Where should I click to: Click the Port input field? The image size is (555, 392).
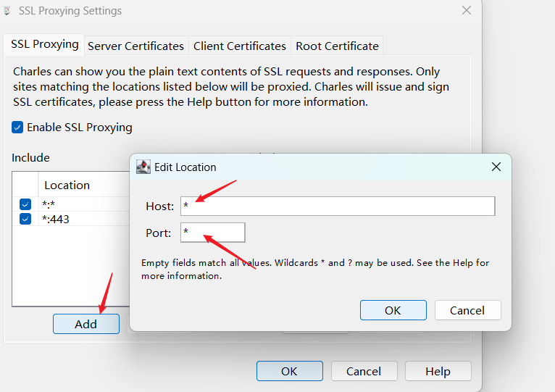click(213, 233)
